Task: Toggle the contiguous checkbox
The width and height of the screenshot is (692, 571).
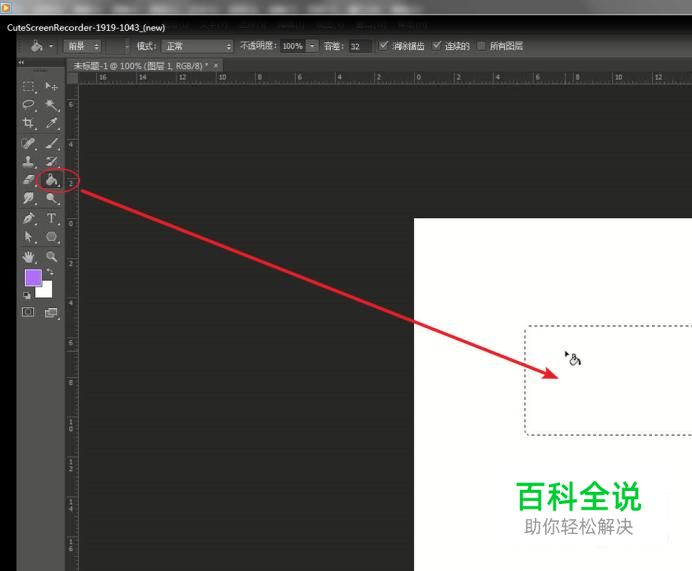Action: pos(436,45)
